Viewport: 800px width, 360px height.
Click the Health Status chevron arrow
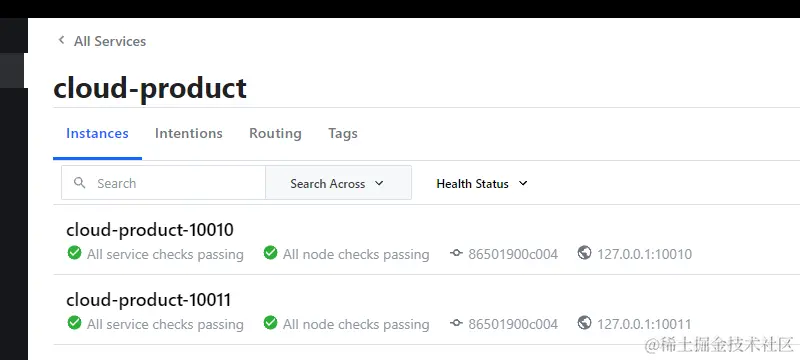click(523, 183)
